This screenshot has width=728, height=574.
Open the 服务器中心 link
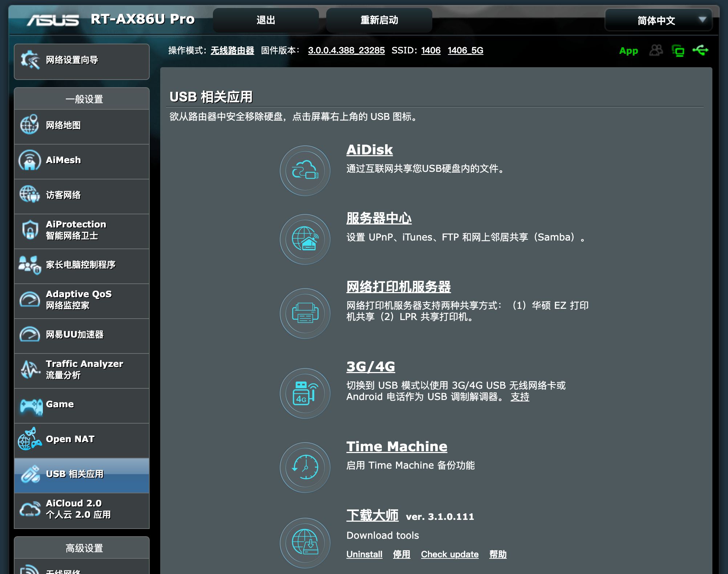(379, 218)
